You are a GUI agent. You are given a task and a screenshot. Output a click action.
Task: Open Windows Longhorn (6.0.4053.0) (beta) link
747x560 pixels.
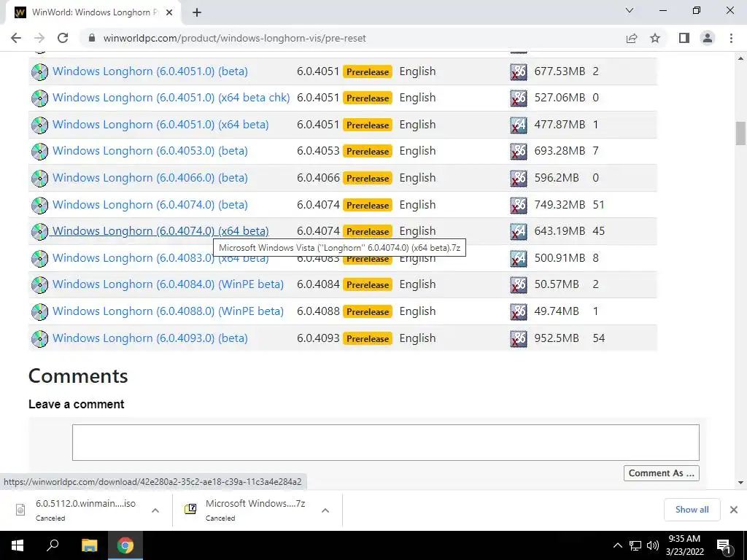150,151
